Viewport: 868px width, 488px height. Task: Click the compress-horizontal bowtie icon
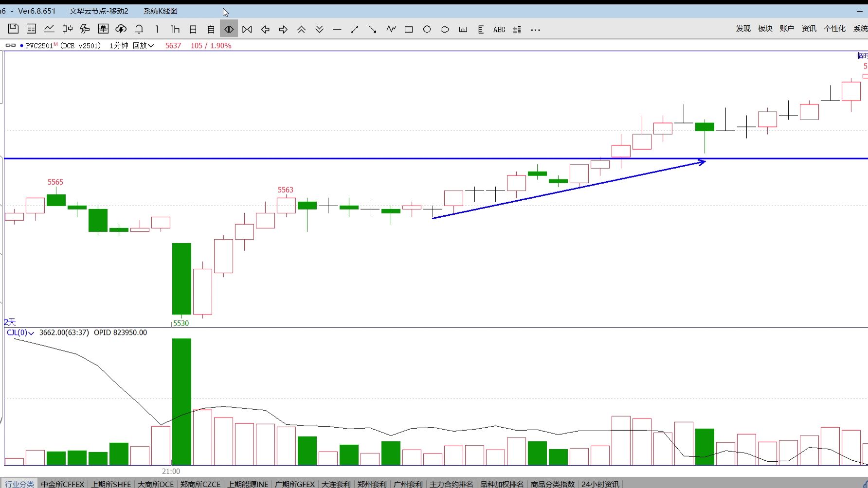pos(247,29)
